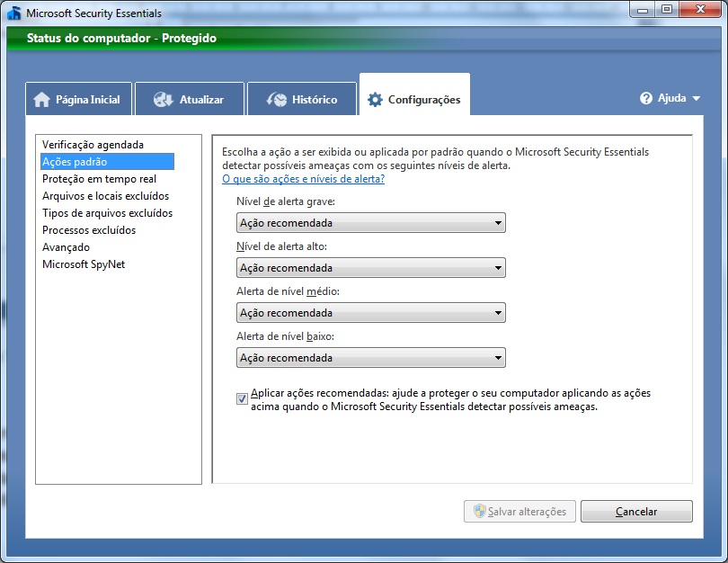Click the house icon on Página Inicial tab

(41, 100)
